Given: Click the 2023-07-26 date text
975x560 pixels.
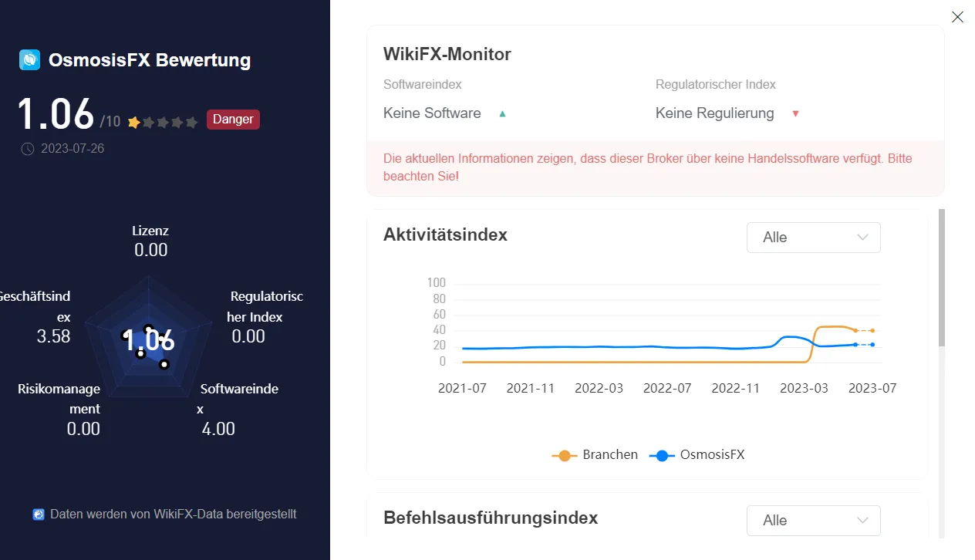Looking at the screenshot, I should (x=72, y=148).
